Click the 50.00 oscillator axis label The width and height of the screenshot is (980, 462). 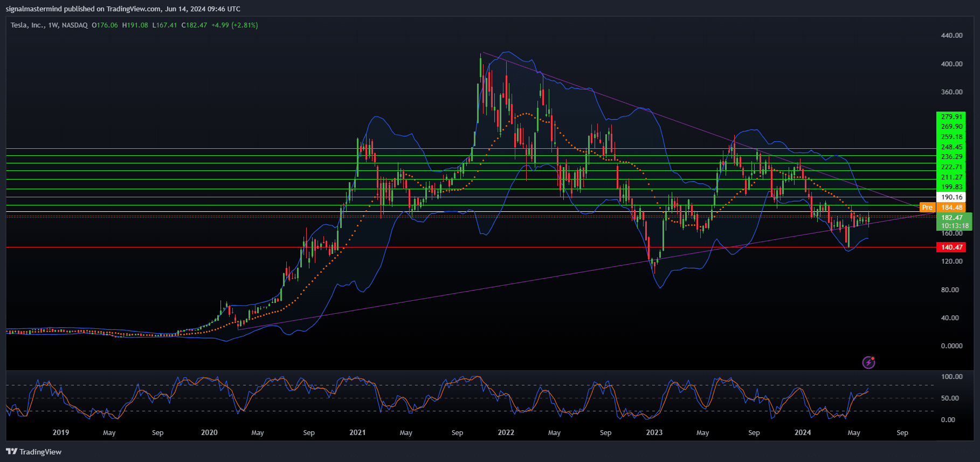pyautogui.click(x=950, y=398)
